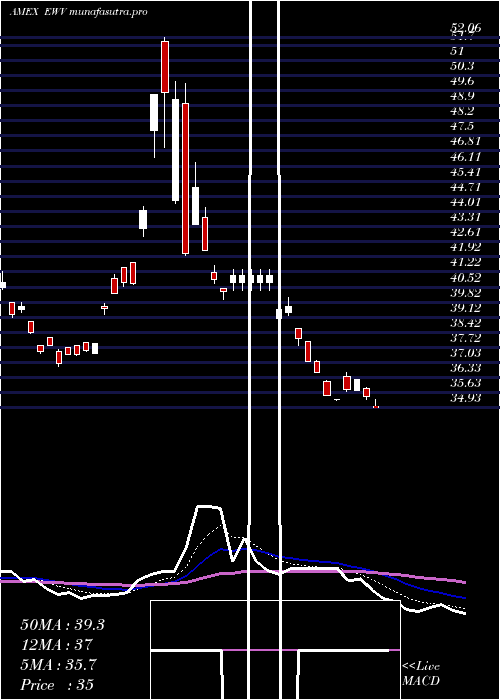Click the last small red candle at 34.93
Image resolution: width=500 pixels, height=700 pixels.
click(x=376, y=407)
